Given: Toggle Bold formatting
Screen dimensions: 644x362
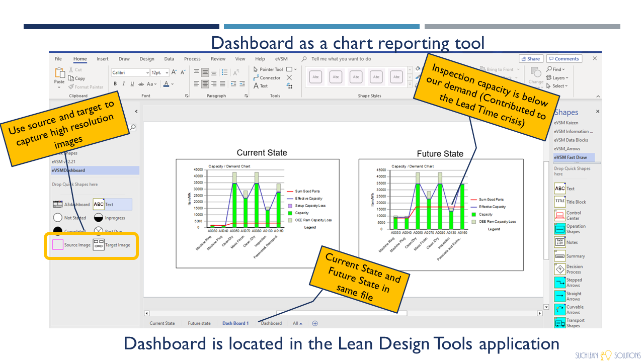Looking at the screenshot, I should coord(115,84).
